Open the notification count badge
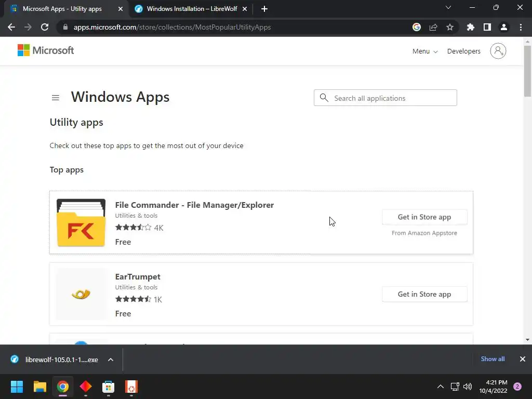This screenshot has height=399, width=532. tap(517, 387)
